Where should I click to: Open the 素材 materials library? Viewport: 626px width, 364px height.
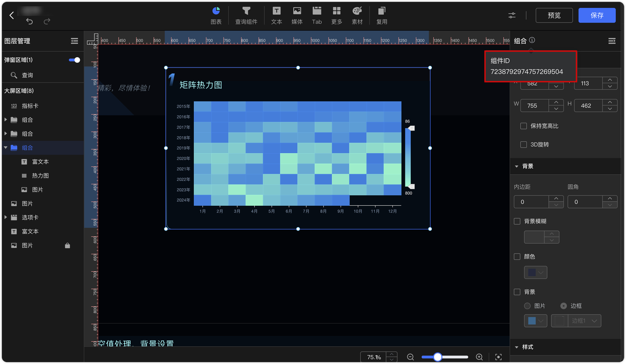[357, 16]
